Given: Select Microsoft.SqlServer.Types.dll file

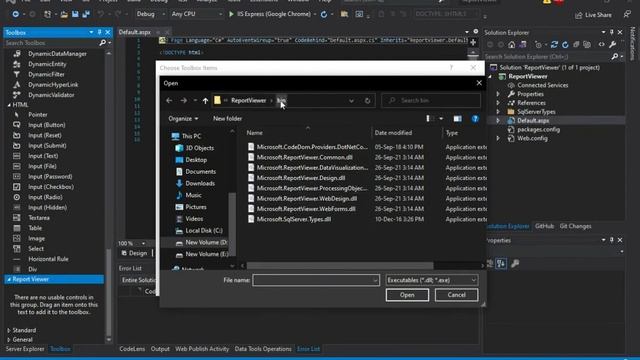Looking at the screenshot, I should 294,219.
